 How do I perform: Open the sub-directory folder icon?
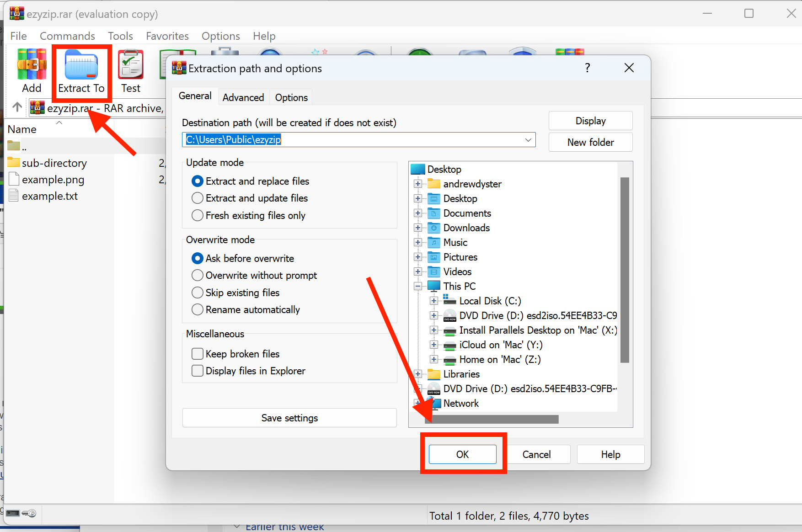click(13, 163)
